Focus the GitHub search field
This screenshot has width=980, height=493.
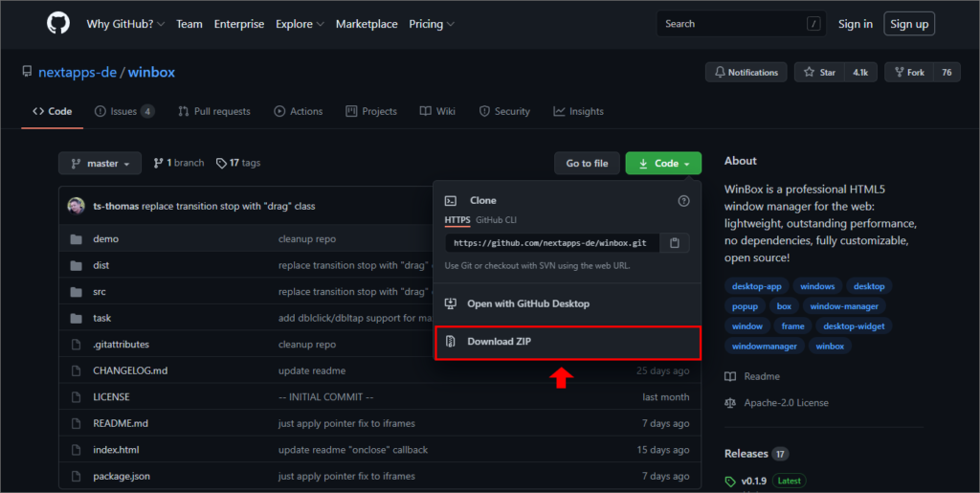click(742, 24)
